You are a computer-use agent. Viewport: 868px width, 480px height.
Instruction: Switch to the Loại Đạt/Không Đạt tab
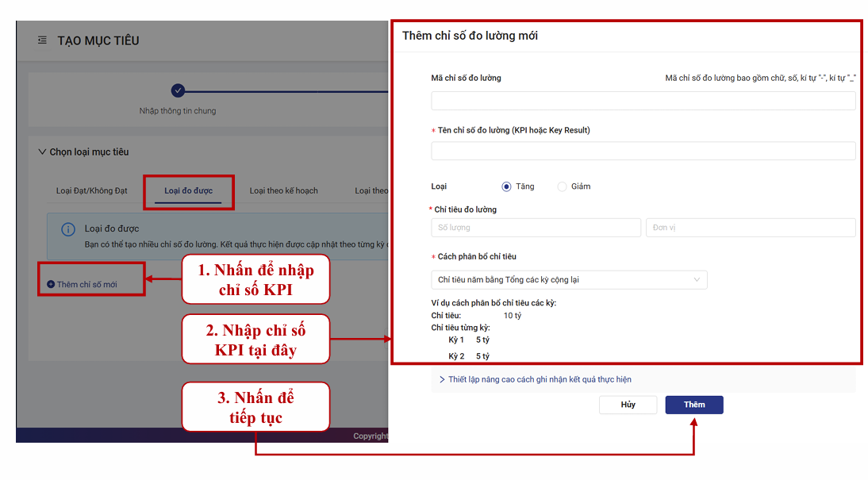pyautogui.click(x=91, y=191)
